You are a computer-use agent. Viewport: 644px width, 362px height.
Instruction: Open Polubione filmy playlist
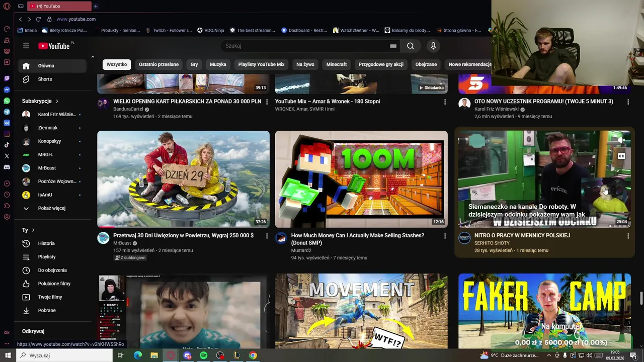pyautogui.click(x=52, y=284)
